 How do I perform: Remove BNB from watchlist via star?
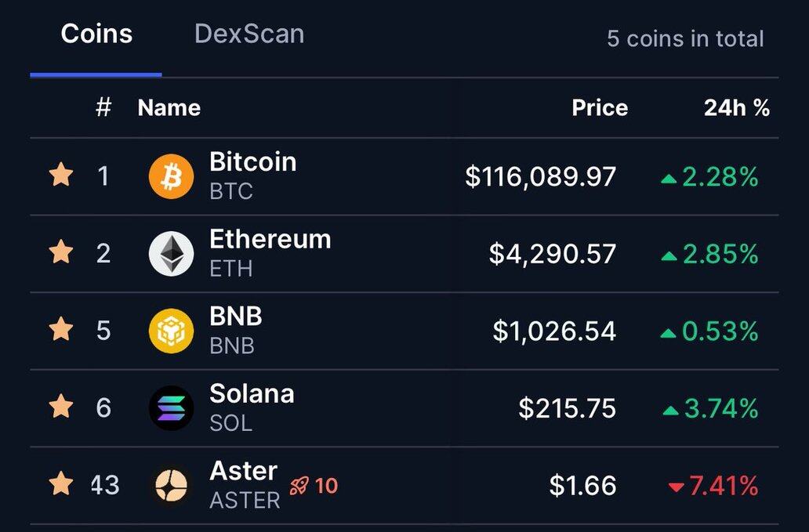[x=61, y=330]
